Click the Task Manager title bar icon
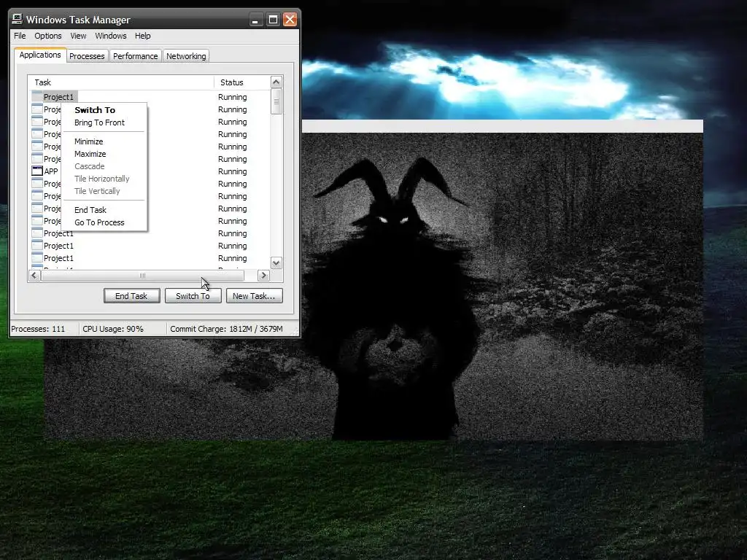Image resolution: width=747 pixels, height=560 pixels. pyautogui.click(x=18, y=19)
